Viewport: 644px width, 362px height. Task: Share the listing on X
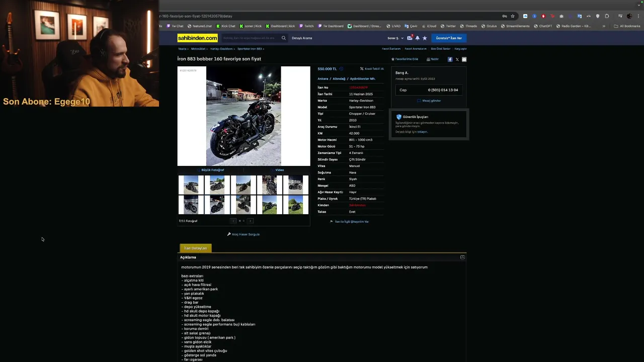[x=457, y=59]
